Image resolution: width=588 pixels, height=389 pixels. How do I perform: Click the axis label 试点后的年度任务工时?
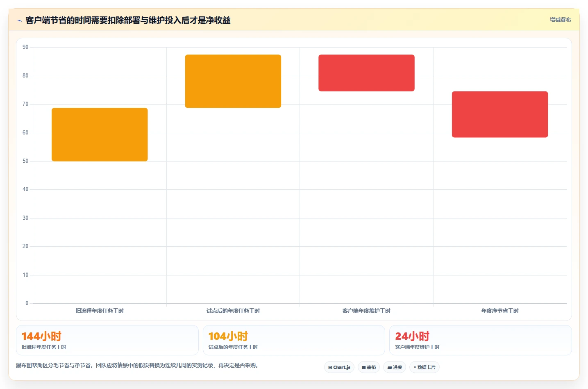(x=233, y=311)
